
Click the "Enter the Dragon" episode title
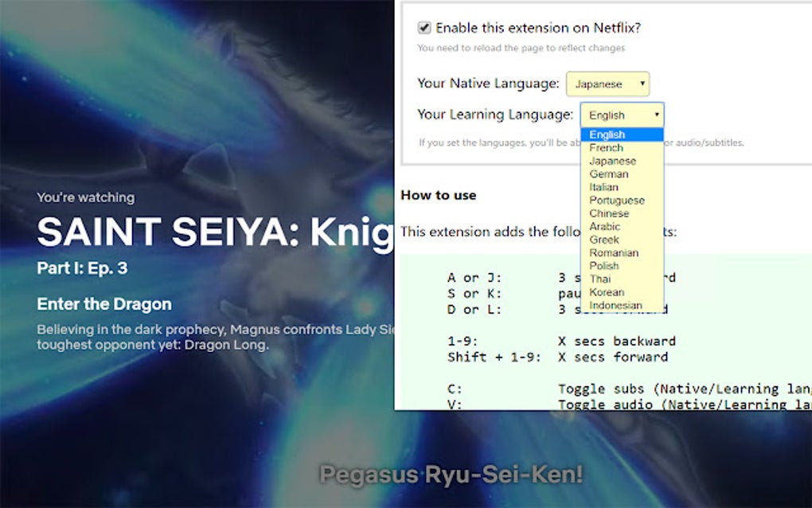point(103,303)
